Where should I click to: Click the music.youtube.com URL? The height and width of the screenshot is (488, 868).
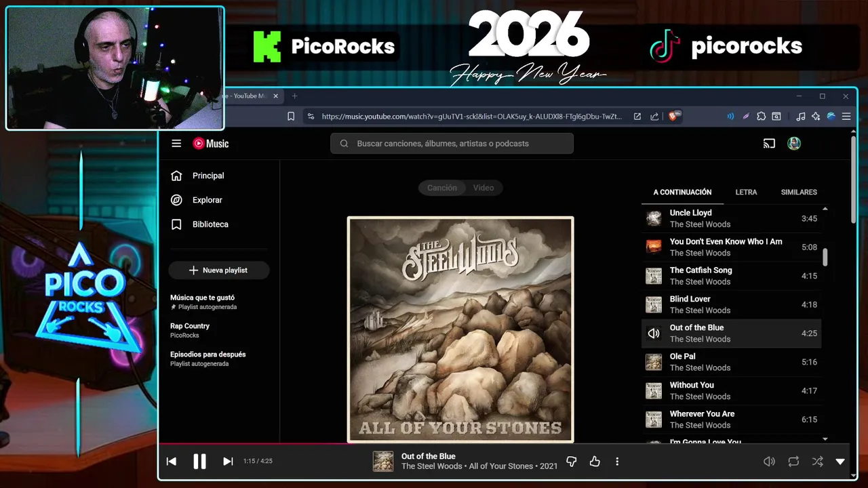pyautogui.click(x=471, y=117)
